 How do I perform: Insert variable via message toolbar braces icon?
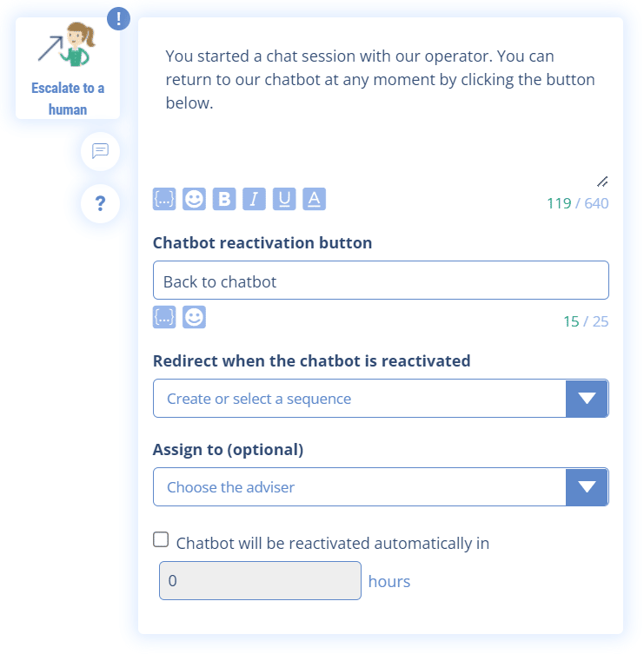(x=164, y=199)
